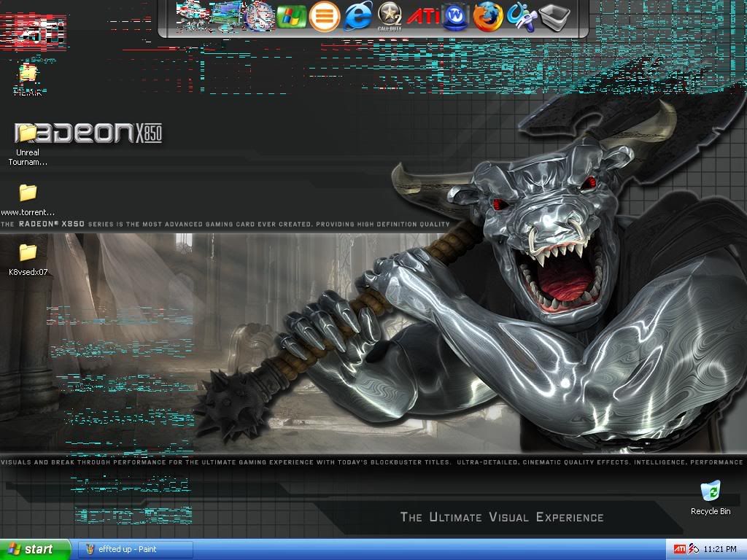Click the 11:21 PM taskbar clock

(x=720, y=549)
